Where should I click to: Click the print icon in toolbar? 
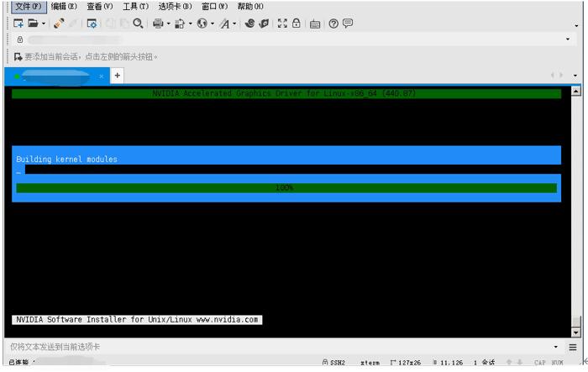157,24
